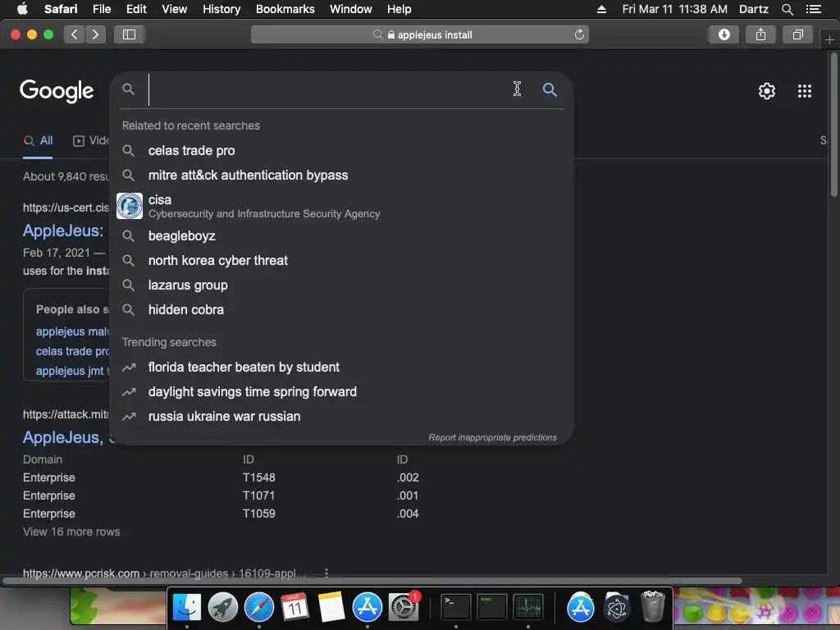Select the 'hidden cobra' suggestion
The image size is (840, 630).
click(342, 309)
